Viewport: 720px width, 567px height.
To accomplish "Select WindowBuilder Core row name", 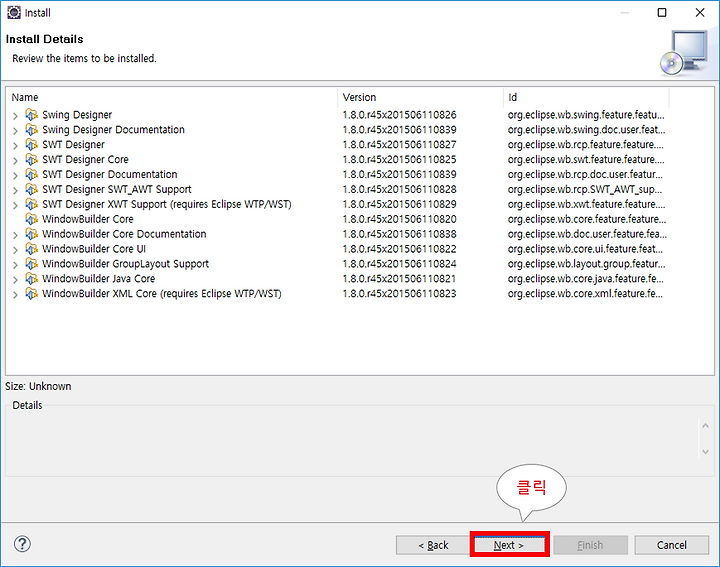I will pyautogui.click(x=88, y=219).
